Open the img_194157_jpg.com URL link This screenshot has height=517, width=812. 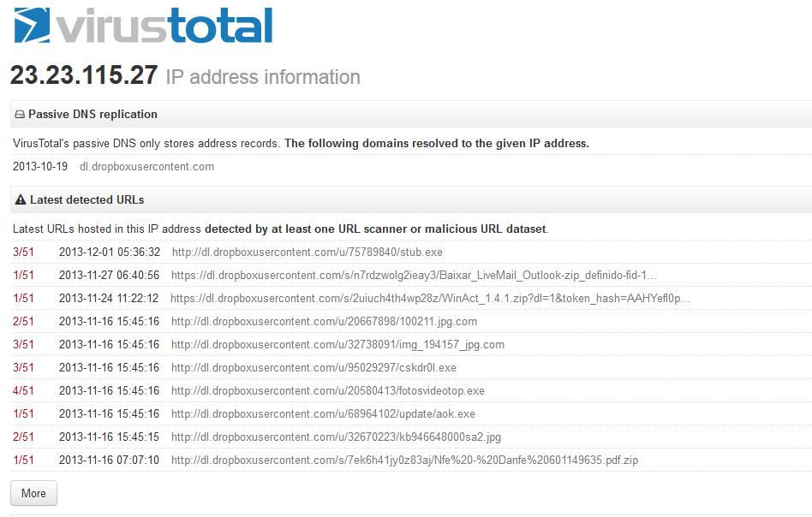click(x=337, y=345)
